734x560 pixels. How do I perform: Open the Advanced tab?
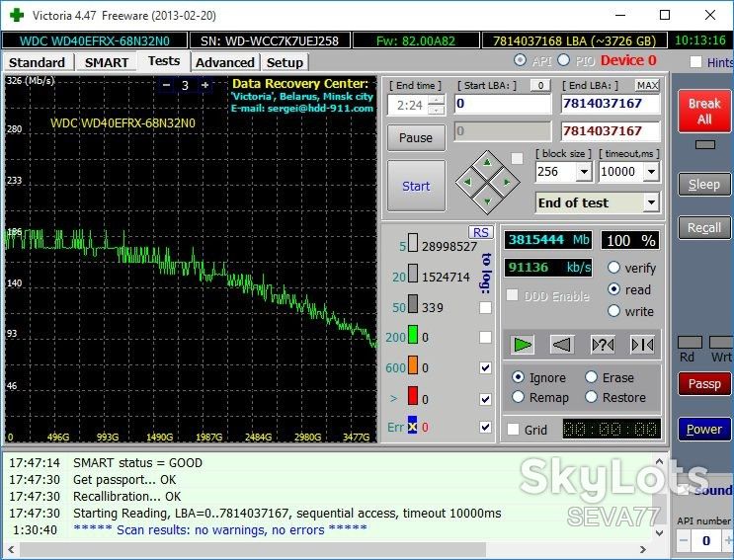click(224, 62)
